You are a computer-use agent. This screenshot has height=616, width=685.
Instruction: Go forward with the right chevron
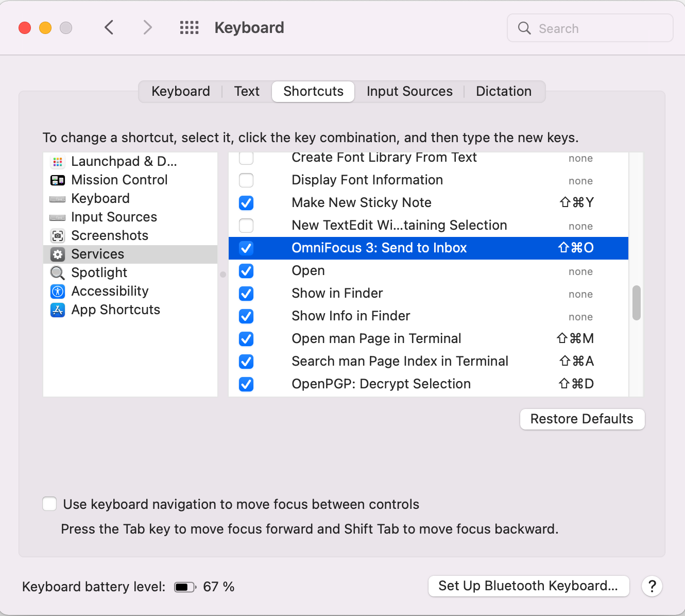148,27
